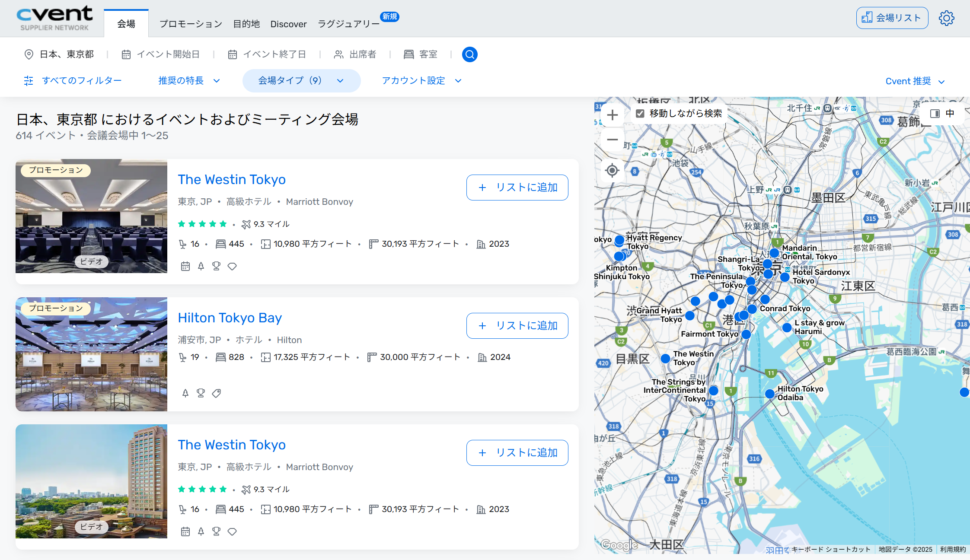Expand the アカウント設定 dropdown
The width and height of the screenshot is (970, 560).
click(x=422, y=81)
